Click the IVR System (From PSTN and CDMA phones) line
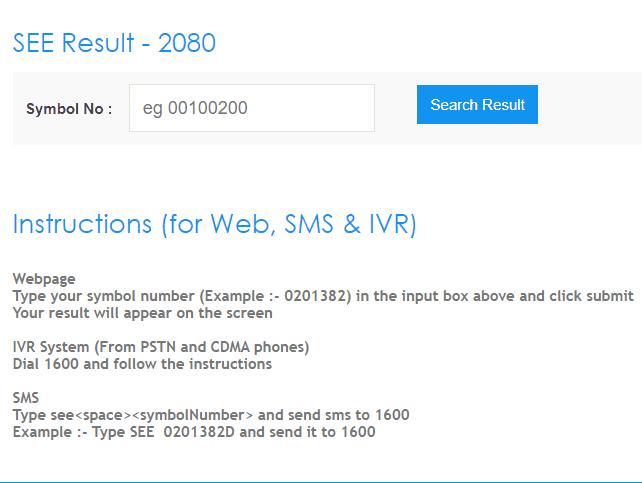This screenshot has height=483, width=642. 161,347
